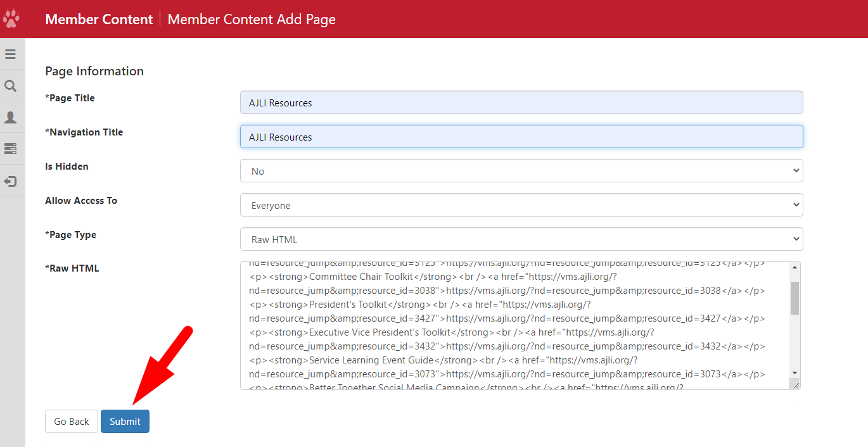
Task: Click the *Navigation Title label
Action: tap(84, 132)
